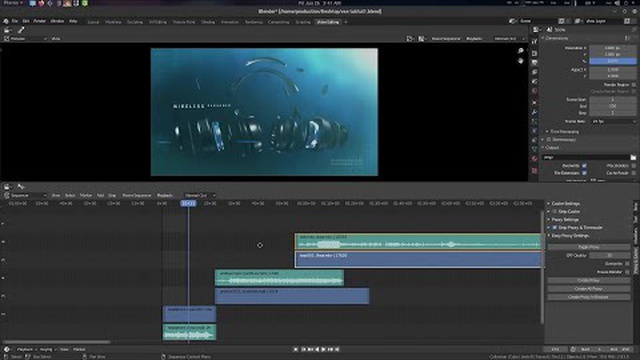Play the animation forward

coord(324,349)
